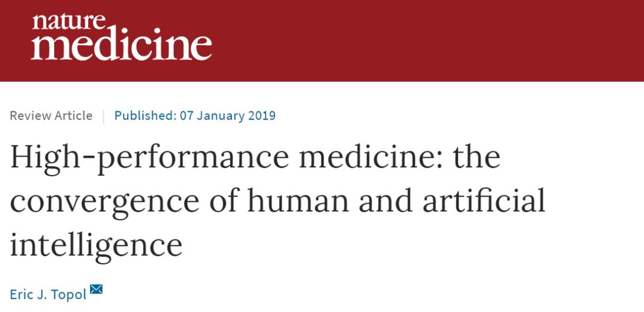This screenshot has width=644, height=312.
Task: Open the Nature Medicine logo homepage link
Action: coord(122,37)
